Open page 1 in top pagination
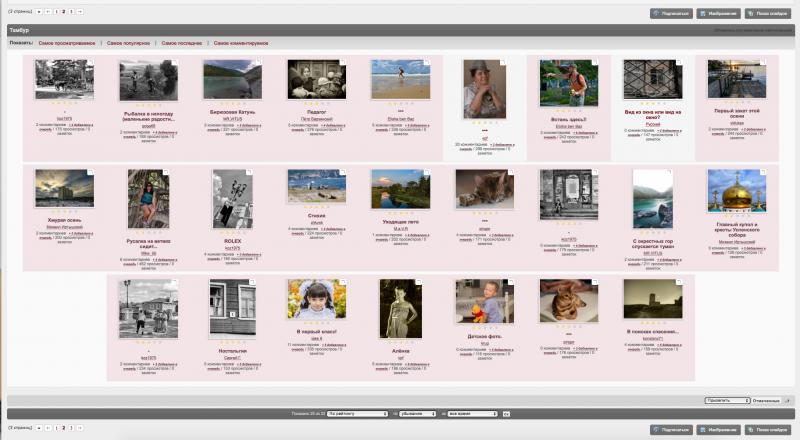This screenshot has width=800, height=440. [56, 11]
